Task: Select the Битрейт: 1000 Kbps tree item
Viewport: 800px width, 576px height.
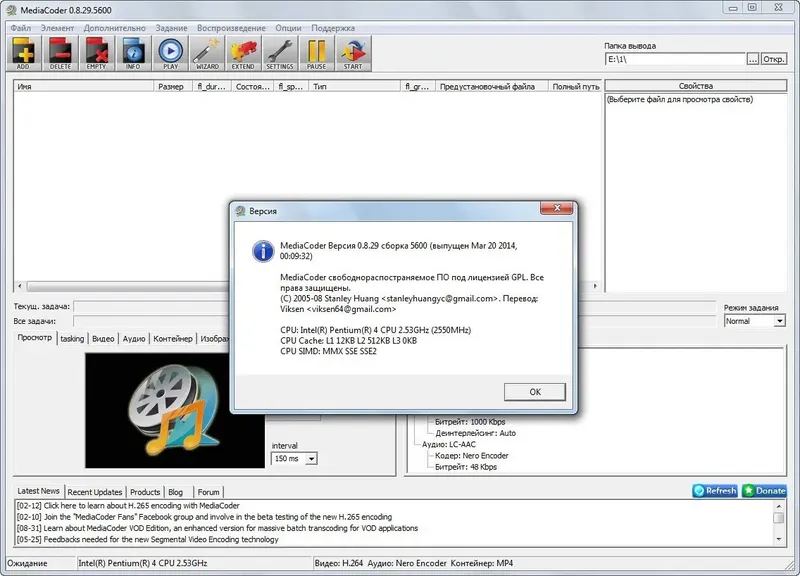Action: point(470,422)
